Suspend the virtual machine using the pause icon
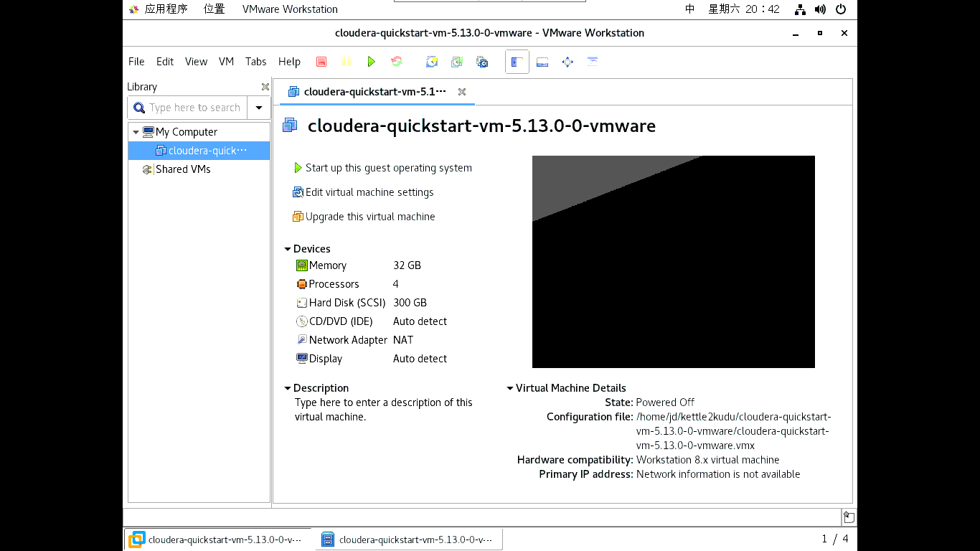Screen dimensions: 980x551 pos(346,62)
